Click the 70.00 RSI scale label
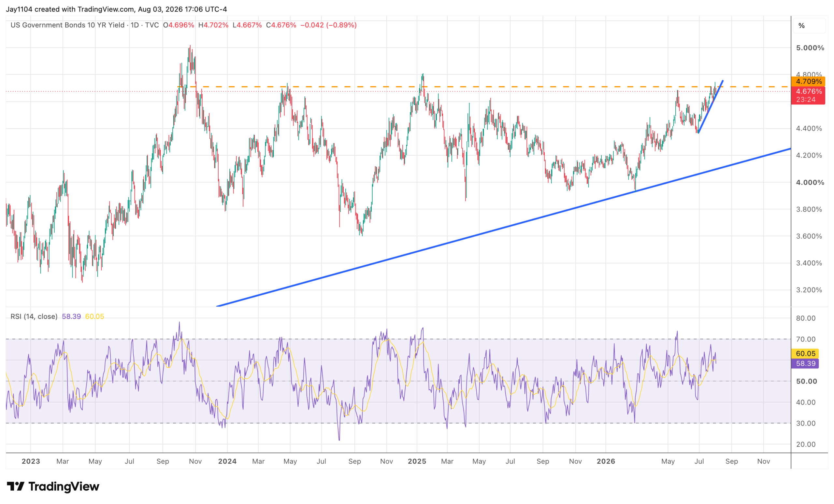Screen dimensions: 834x504 [806, 339]
